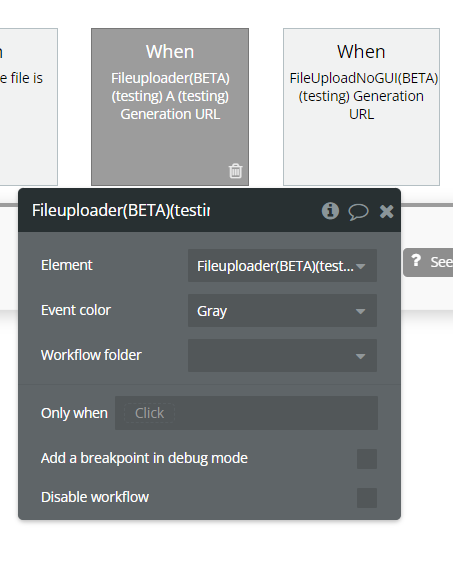Open the comment bubble icon in the header
453x587 pixels.
click(358, 212)
